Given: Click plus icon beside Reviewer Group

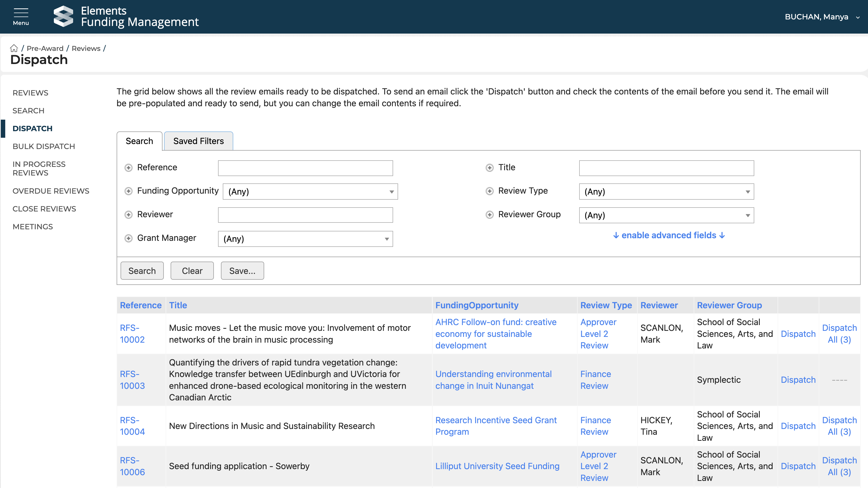Looking at the screenshot, I should pyautogui.click(x=490, y=215).
